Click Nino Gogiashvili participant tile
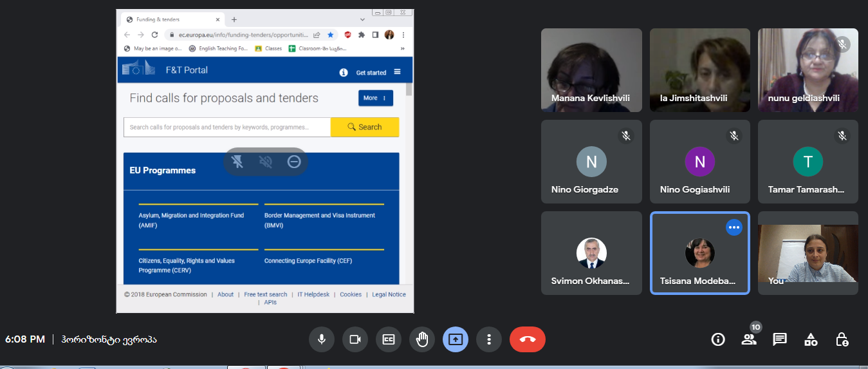 pos(699,162)
